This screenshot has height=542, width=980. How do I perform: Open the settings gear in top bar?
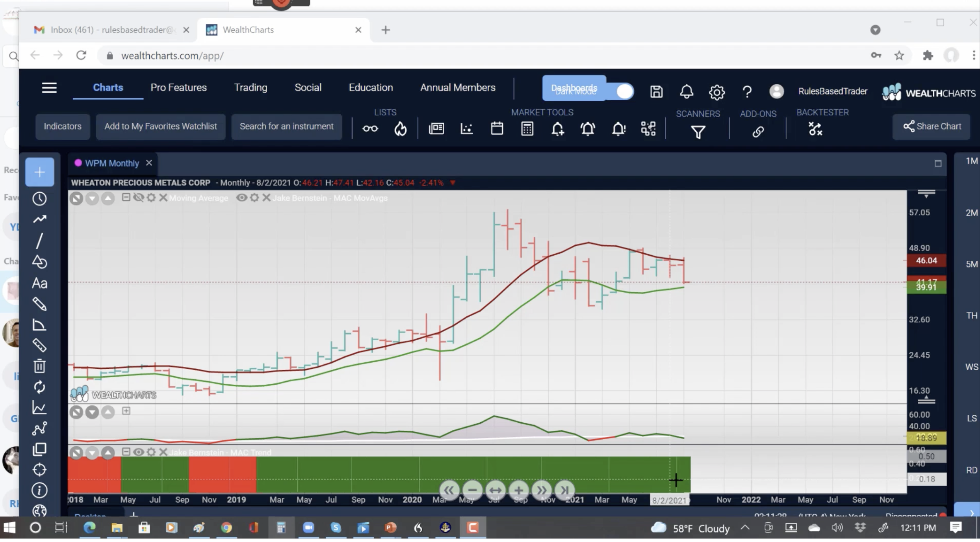coord(717,92)
